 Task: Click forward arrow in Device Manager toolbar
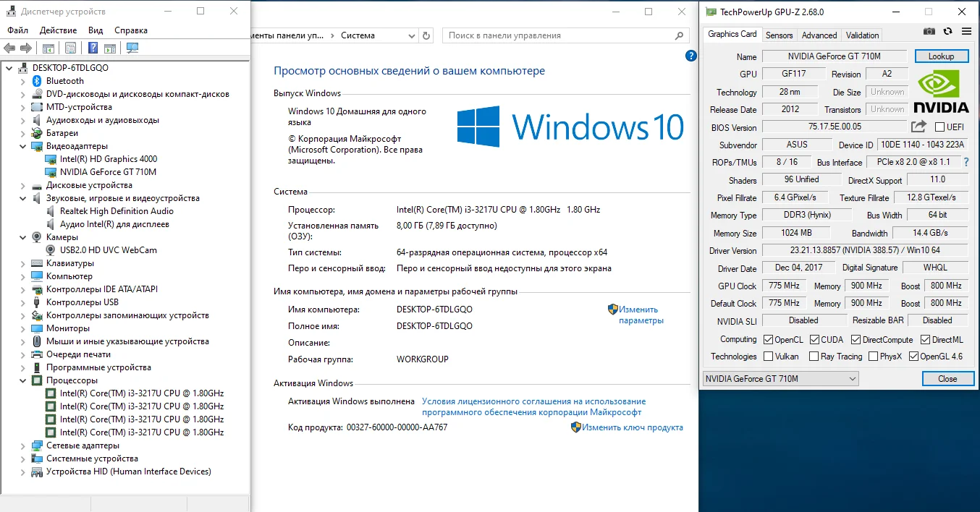click(26, 48)
